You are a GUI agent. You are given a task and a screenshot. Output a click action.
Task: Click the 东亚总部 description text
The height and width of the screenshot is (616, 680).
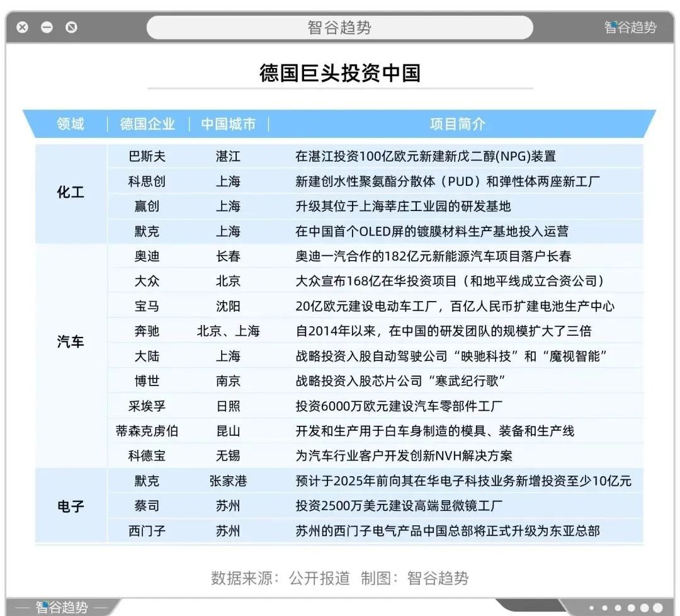[x=448, y=531]
